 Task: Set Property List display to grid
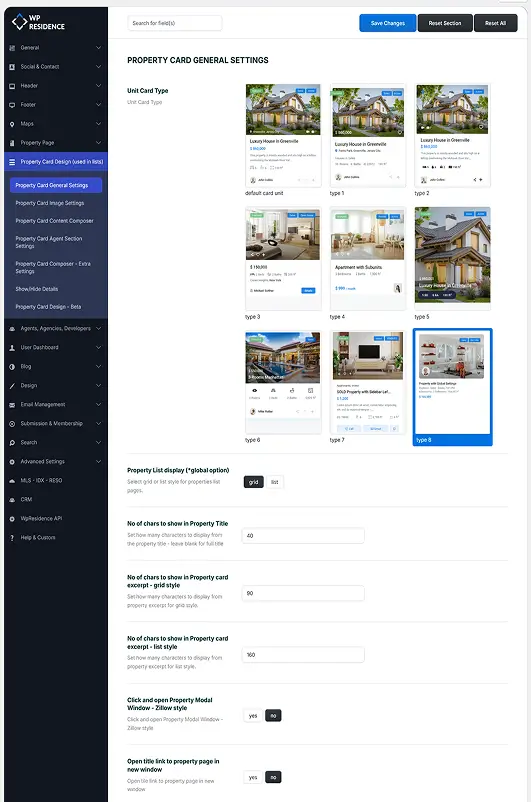(254, 482)
